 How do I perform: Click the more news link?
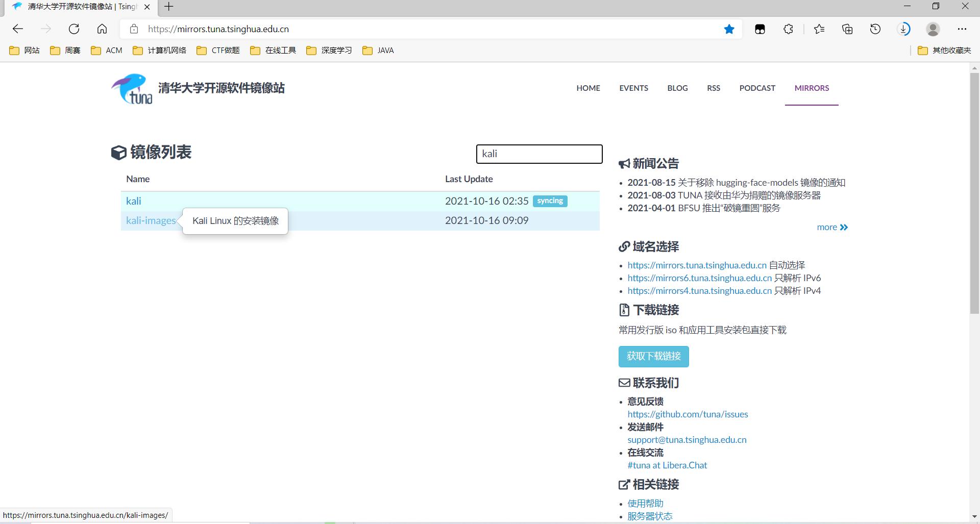click(x=832, y=227)
